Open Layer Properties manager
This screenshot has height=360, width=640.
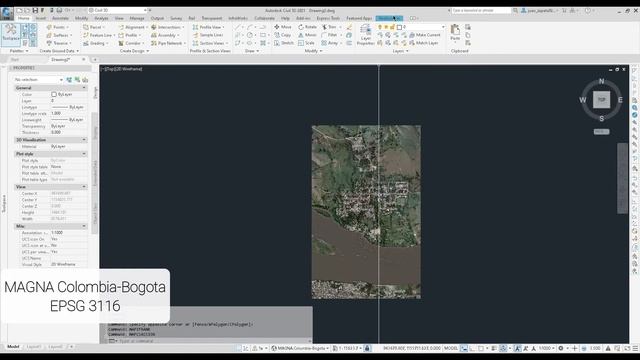click(365, 34)
